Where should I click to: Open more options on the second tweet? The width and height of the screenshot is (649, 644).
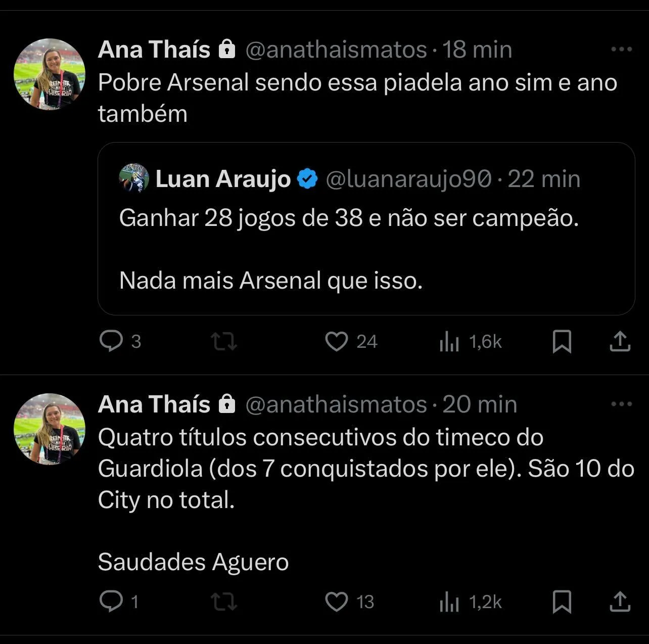point(621,403)
